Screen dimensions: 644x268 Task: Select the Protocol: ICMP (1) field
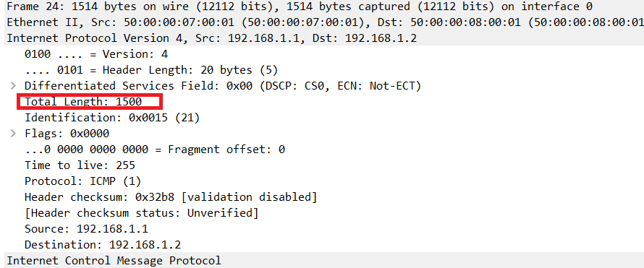pos(83,181)
